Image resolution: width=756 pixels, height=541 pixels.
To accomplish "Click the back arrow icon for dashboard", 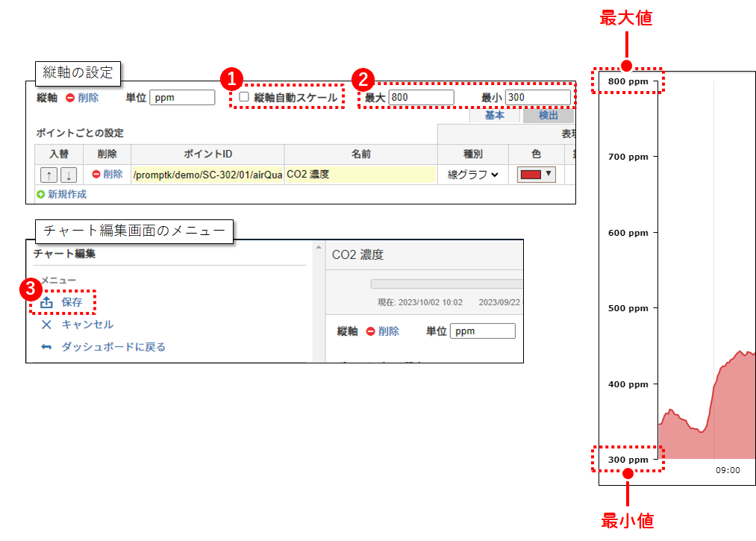I will point(46,347).
